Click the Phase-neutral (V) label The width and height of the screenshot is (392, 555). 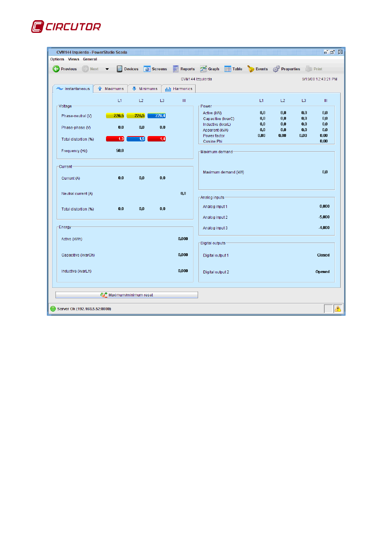pyautogui.click(x=76, y=116)
